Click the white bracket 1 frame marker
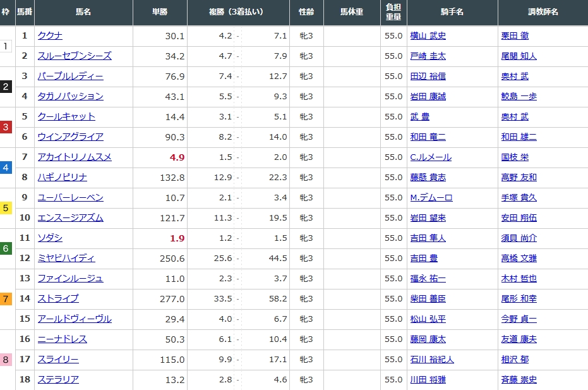588x390 pixels. 6,46
